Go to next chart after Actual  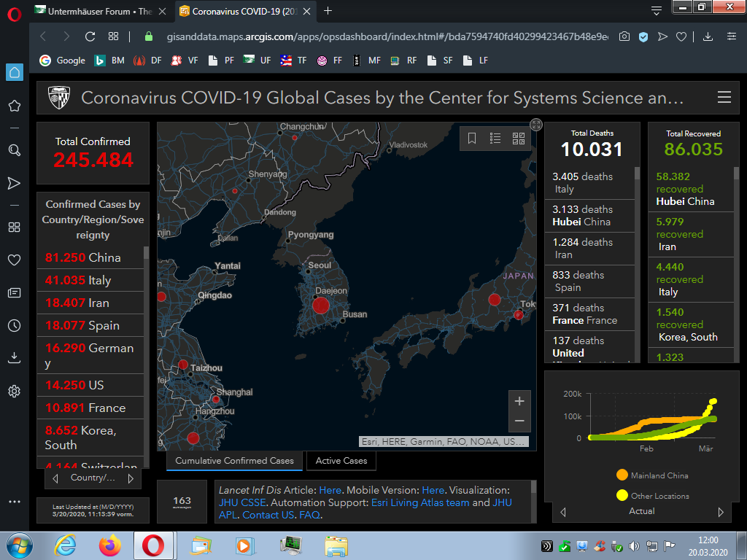point(721,512)
